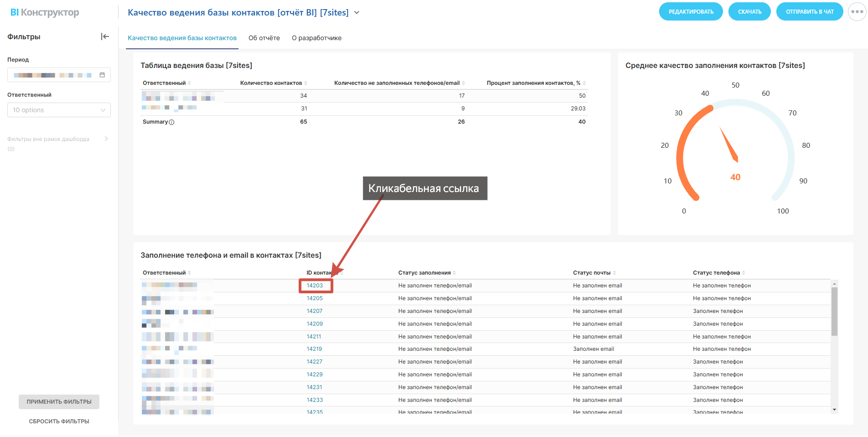
Task: Click the РЕДАКТИРОВАТЬ button
Action: click(x=691, y=12)
